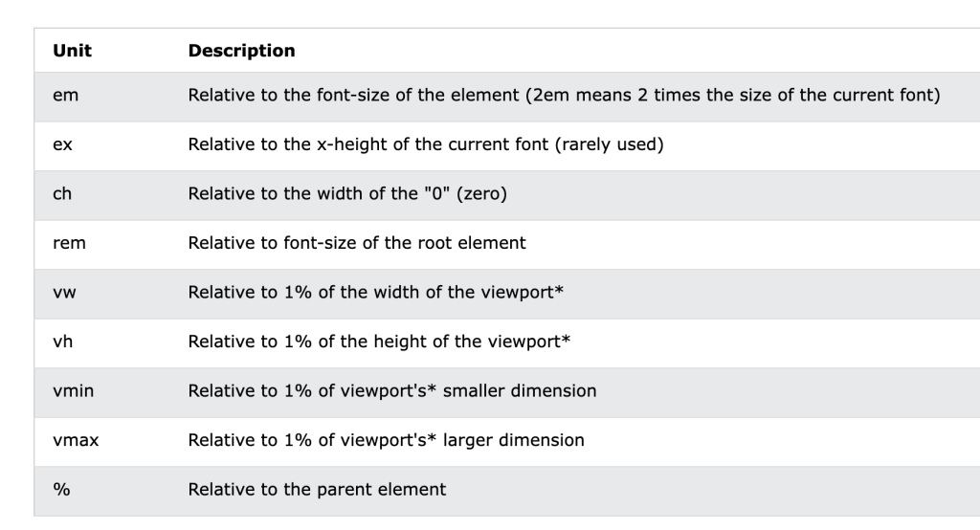Screen dimensions: 980x530
Task: Select the rem unit cell
Action: click(69, 244)
